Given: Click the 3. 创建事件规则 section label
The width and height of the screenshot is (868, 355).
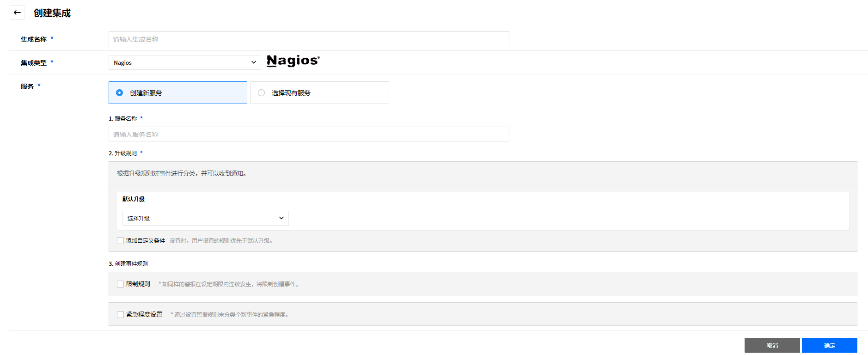Looking at the screenshot, I should [128, 264].
